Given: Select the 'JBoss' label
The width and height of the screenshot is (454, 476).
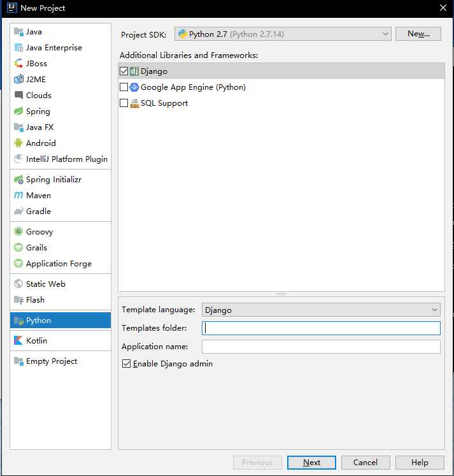Looking at the screenshot, I should pos(36,64).
